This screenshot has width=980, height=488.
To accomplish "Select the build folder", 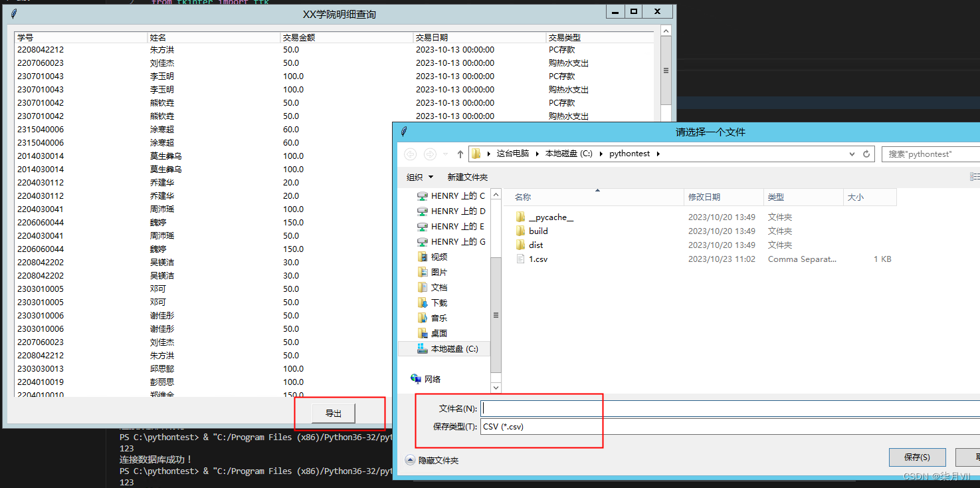I will point(538,231).
